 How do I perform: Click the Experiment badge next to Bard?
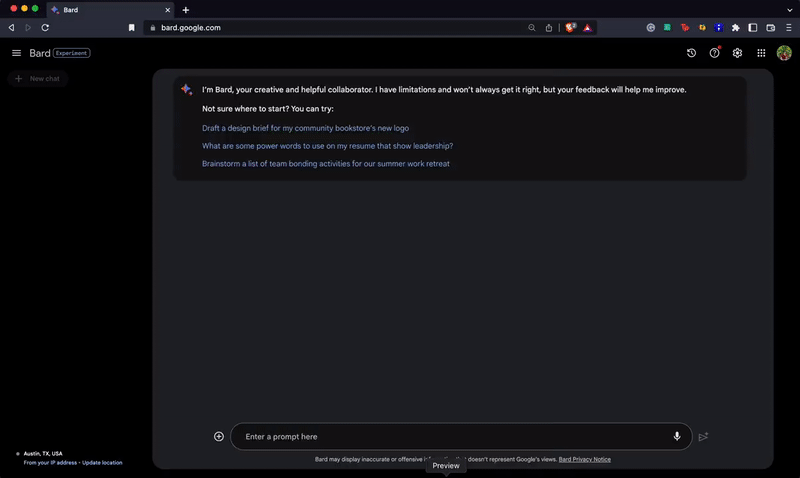pyautogui.click(x=72, y=53)
